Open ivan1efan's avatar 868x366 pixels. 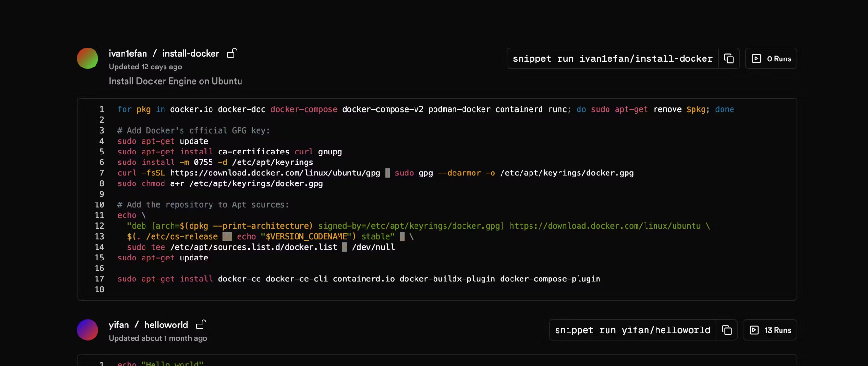tap(88, 58)
